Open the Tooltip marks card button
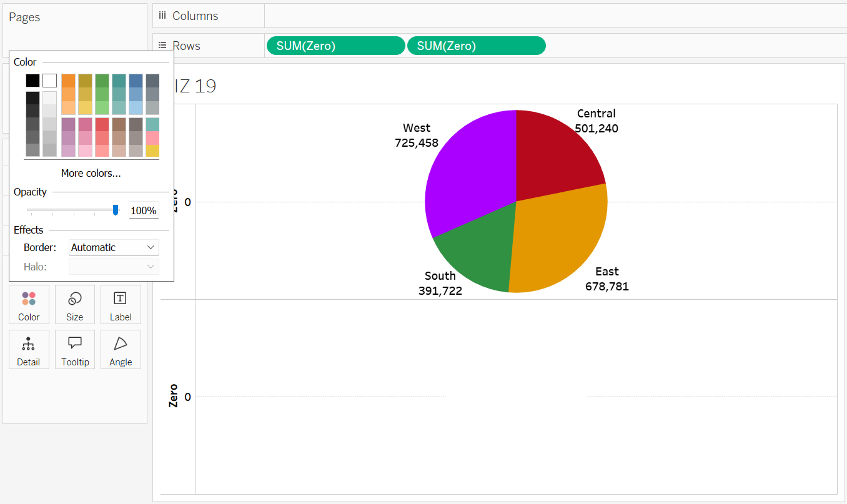The height and width of the screenshot is (504, 847). pyautogui.click(x=74, y=350)
